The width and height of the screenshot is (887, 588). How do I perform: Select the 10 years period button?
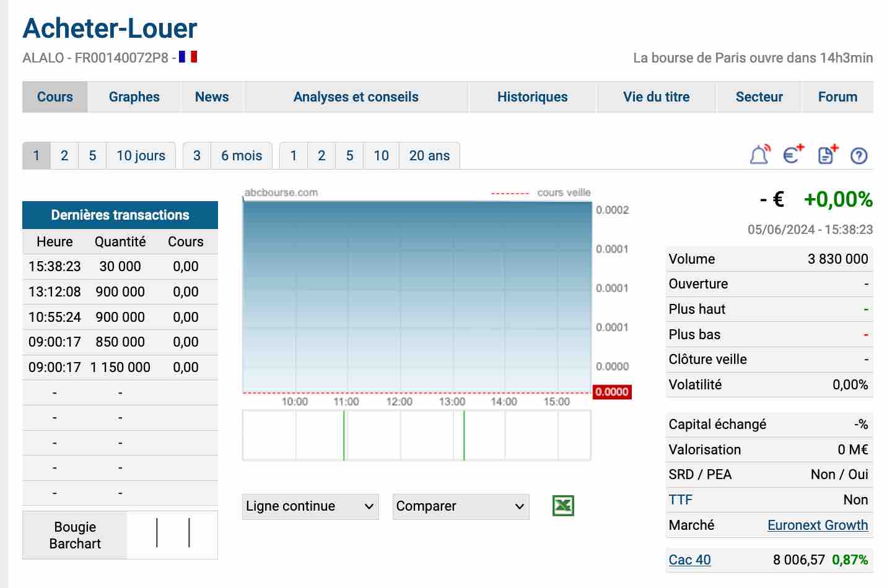(x=382, y=155)
